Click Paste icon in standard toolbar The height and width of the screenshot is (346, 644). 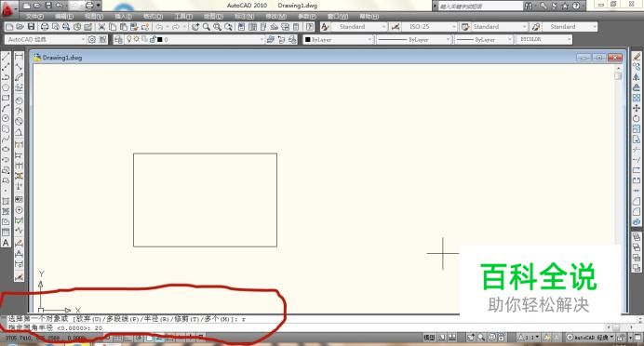coord(123,27)
